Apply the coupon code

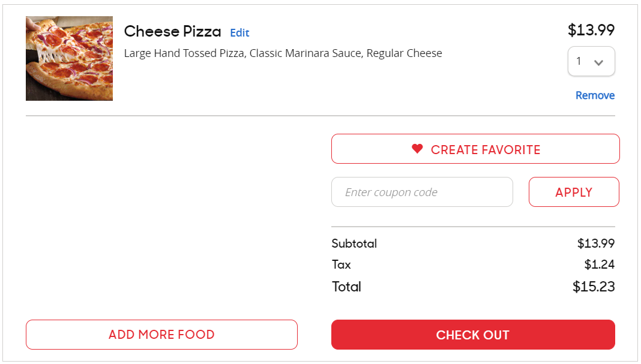[x=573, y=192]
